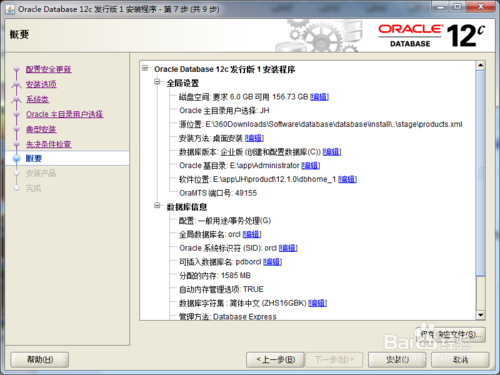This screenshot has width=500, height=375.
Task: Go to 系统类 step in sidebar
Action: click(37, 99)
